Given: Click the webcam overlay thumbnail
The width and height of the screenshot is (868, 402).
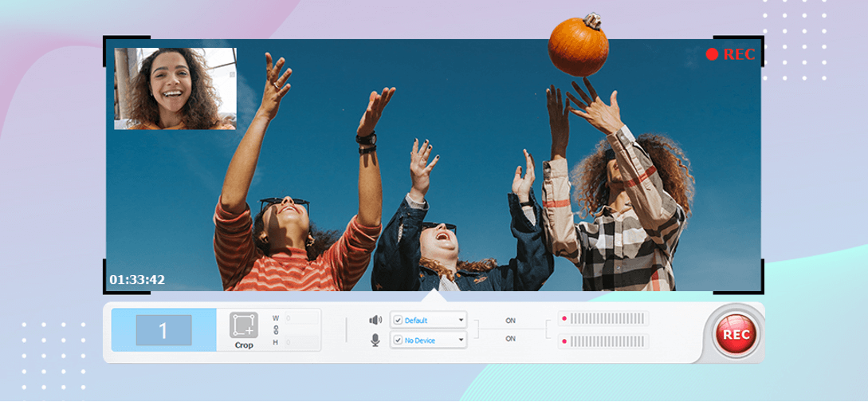Looking at the screenshot, I should click(175, 89).
